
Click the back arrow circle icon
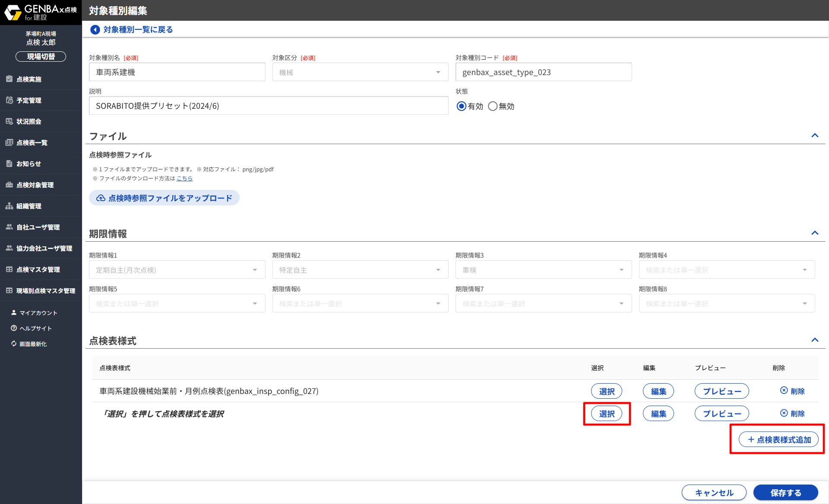pos(95,30)
